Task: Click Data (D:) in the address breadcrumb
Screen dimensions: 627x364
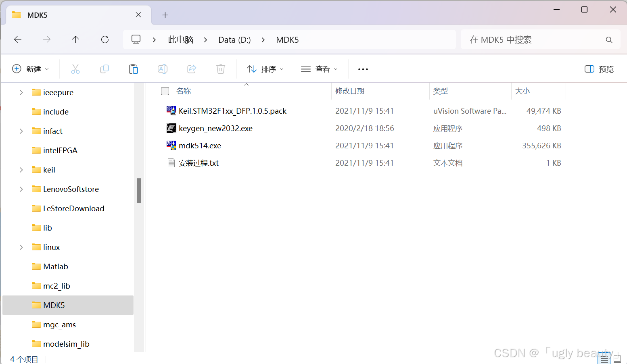Action: click(234, 40)
